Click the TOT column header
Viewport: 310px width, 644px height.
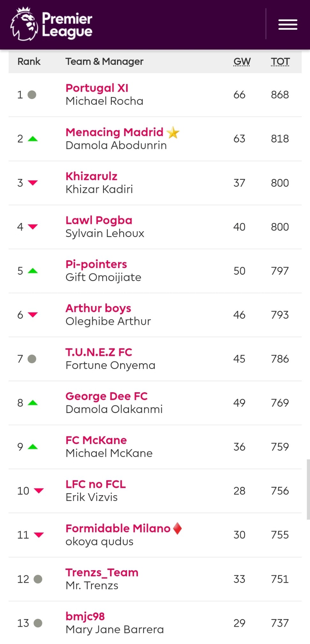[x=280, y=61]
